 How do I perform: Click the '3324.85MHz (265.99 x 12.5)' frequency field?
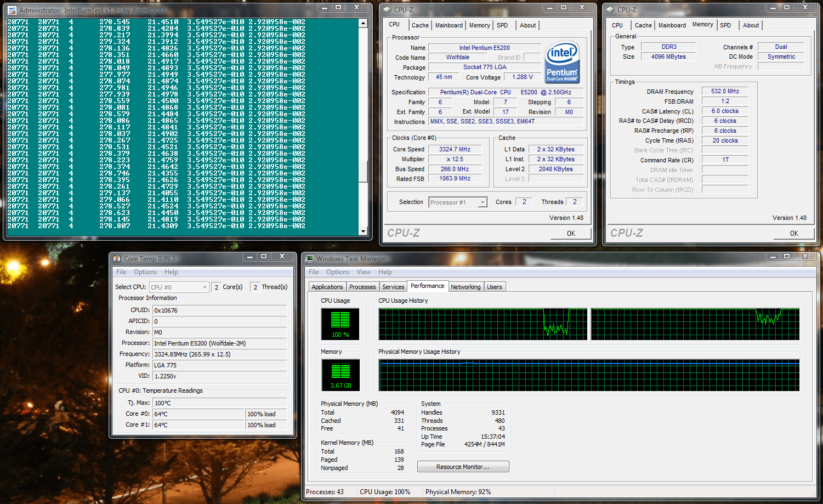pos(219,354)
